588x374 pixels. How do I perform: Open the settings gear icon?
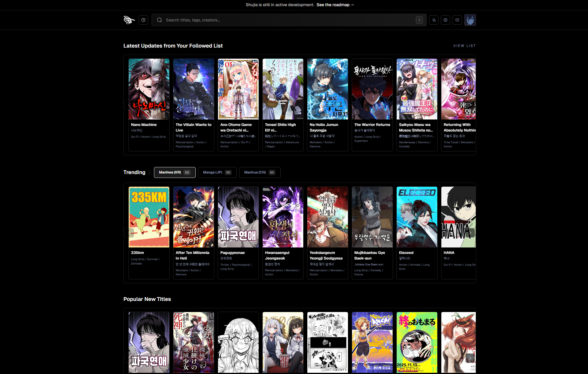click(x=445, y=20)
